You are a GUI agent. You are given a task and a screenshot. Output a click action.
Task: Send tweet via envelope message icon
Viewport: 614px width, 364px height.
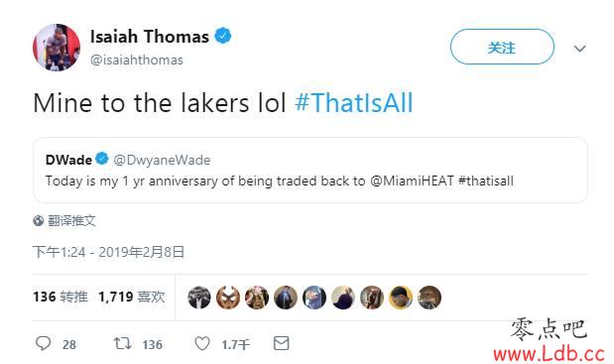point(281,343)
